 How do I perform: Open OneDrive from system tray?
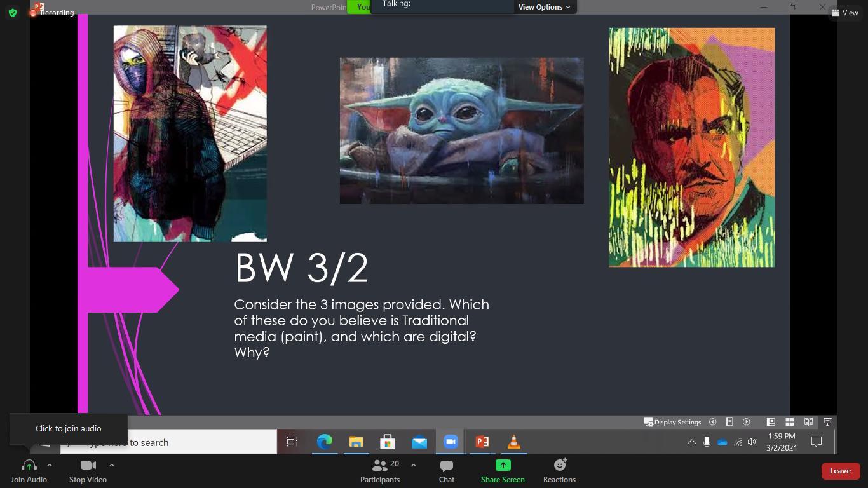(x=722, y=442)
